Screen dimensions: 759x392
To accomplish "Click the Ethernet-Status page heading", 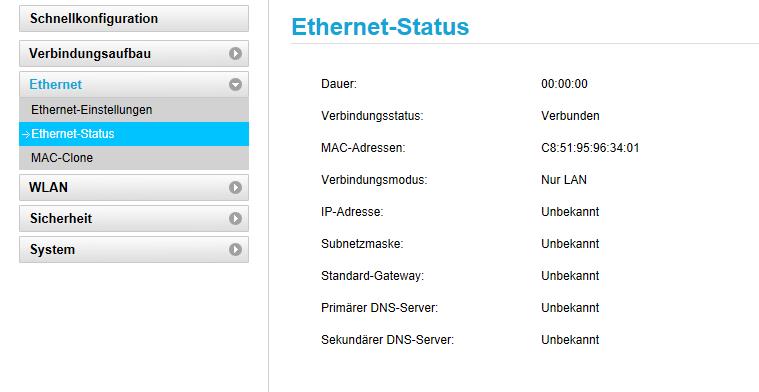I will click(380, 27).
